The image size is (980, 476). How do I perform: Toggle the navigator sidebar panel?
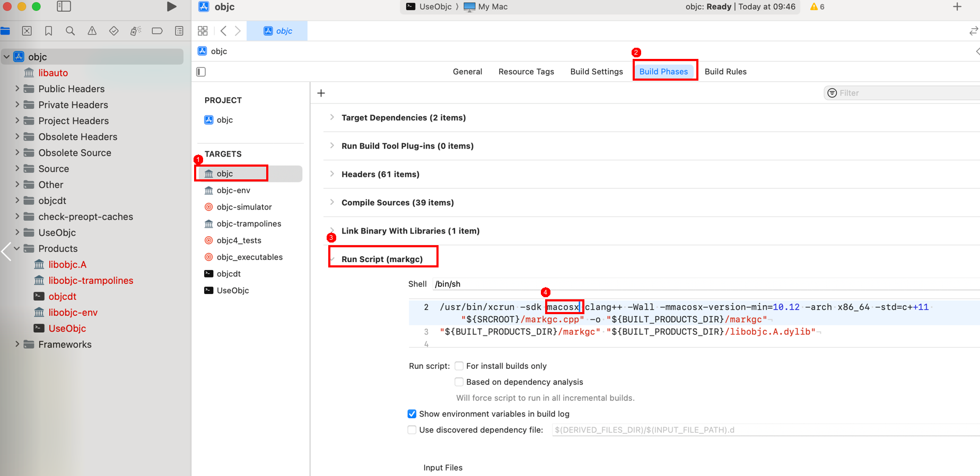(x=64, y=6)
